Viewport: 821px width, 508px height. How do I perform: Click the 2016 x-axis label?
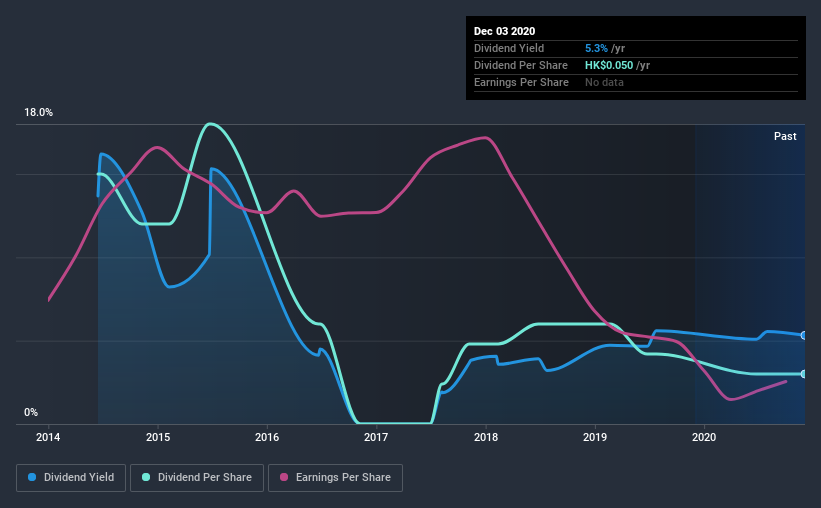coord(267,437)
